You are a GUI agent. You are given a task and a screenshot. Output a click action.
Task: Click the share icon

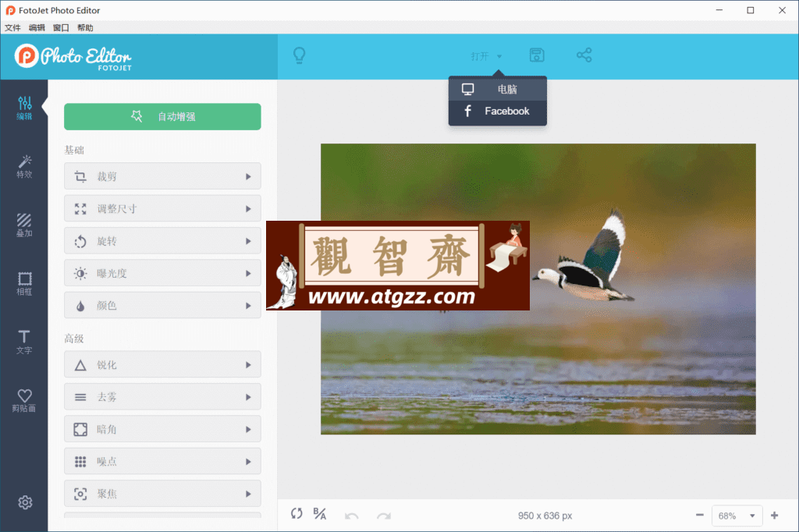584,55
